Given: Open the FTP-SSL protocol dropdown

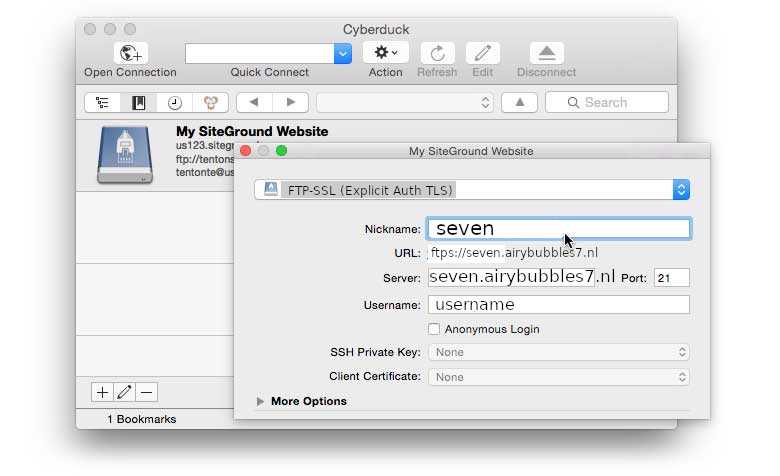Looking at the screenshot, I should click(x=472, y=190).
